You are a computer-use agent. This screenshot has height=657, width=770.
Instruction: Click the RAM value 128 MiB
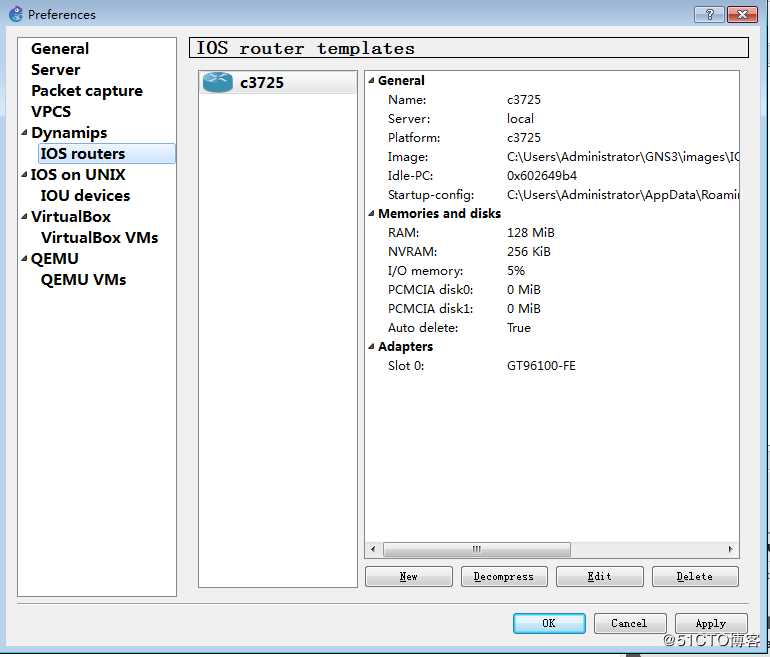[x=530, y=233]
